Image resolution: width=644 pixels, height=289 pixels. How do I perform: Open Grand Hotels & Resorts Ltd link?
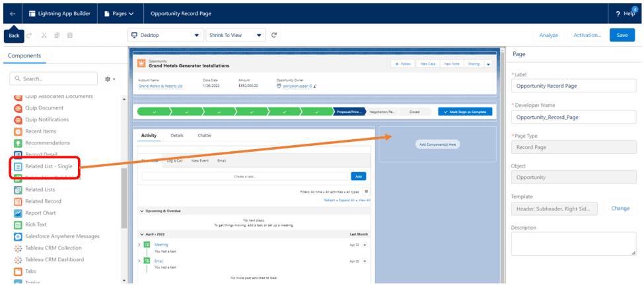pyautogui.click(x=161, y=86)
